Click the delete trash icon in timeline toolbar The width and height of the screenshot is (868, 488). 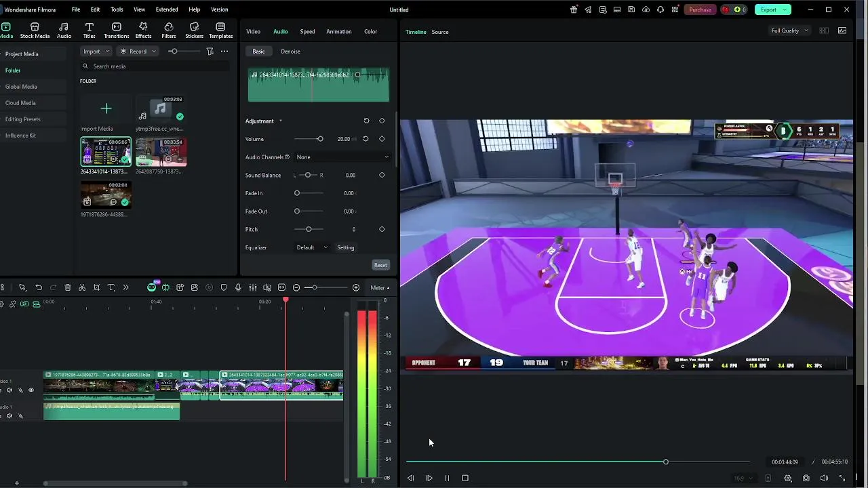click(68, 287)
